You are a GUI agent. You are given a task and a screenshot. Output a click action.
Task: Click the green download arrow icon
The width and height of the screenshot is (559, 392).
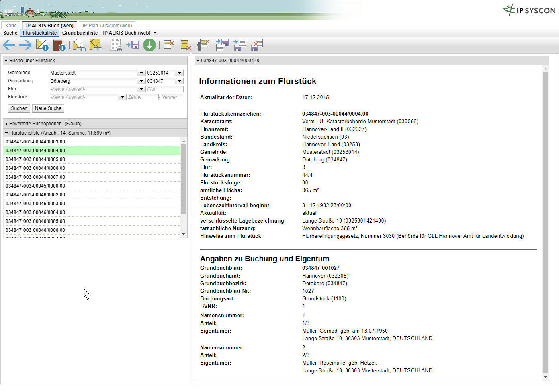[149, 45]
